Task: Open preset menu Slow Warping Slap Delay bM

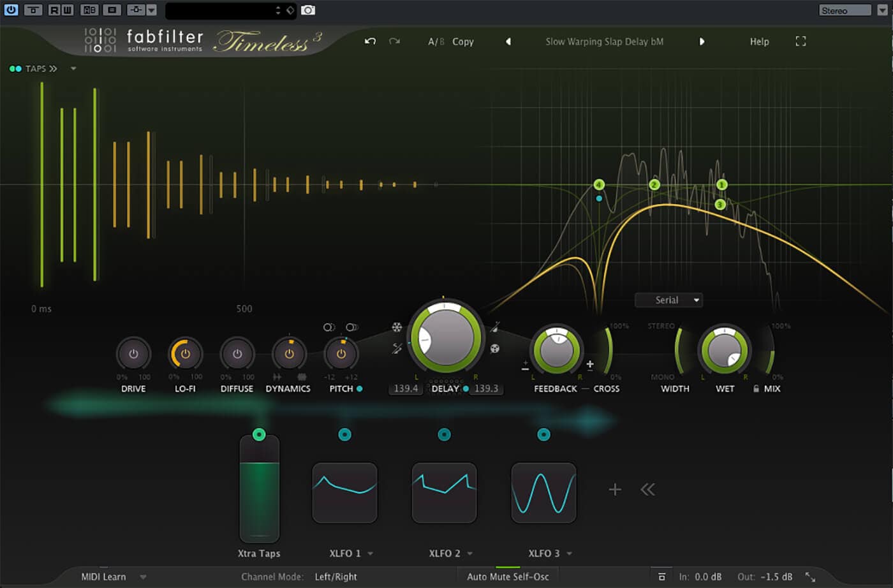Action: point(604,41)
